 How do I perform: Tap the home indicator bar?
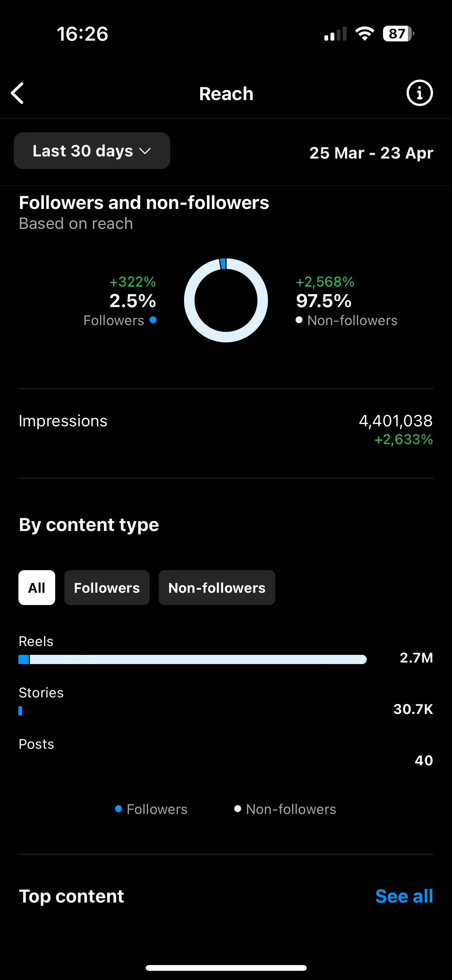[226, 968]
